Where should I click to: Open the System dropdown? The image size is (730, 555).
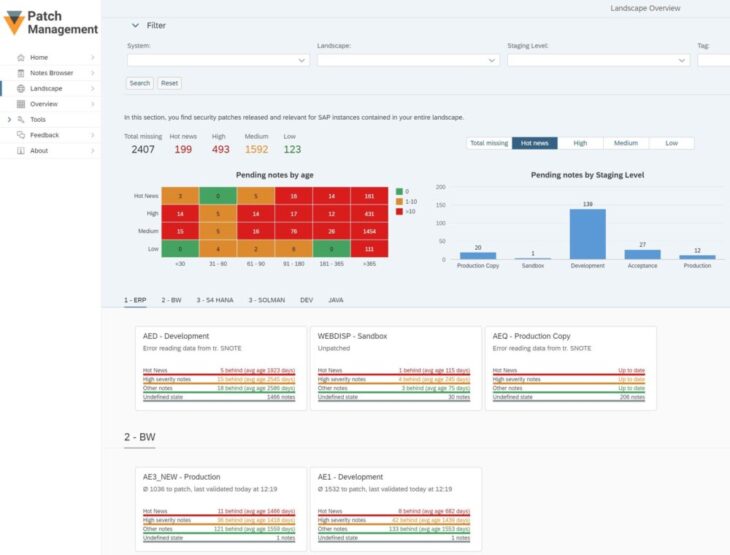218,60
